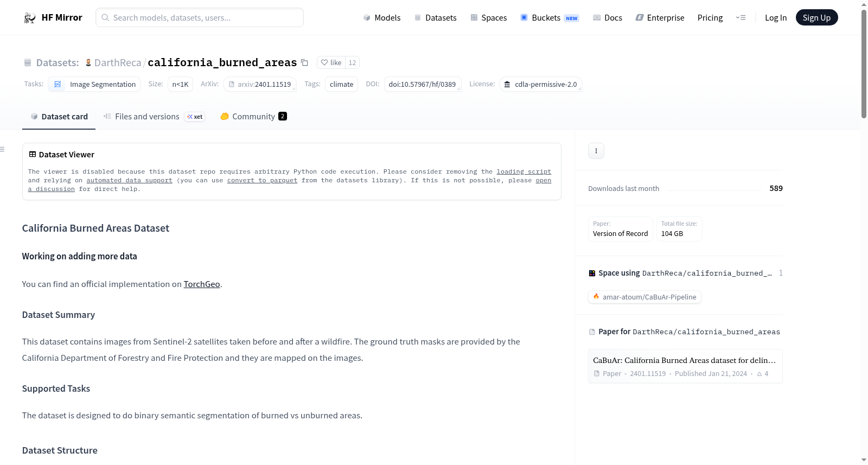Screen dimensions: 868x465
Task: Click the 'California Burned Areas Dataset' heading
Action: [95, 228]
